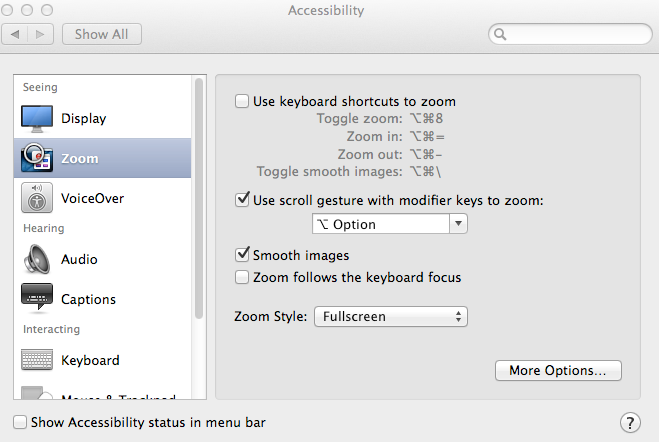659x442 pixels.
Task: Open Keyboard settings via keyboard icon
Action: tap(37, 360)
